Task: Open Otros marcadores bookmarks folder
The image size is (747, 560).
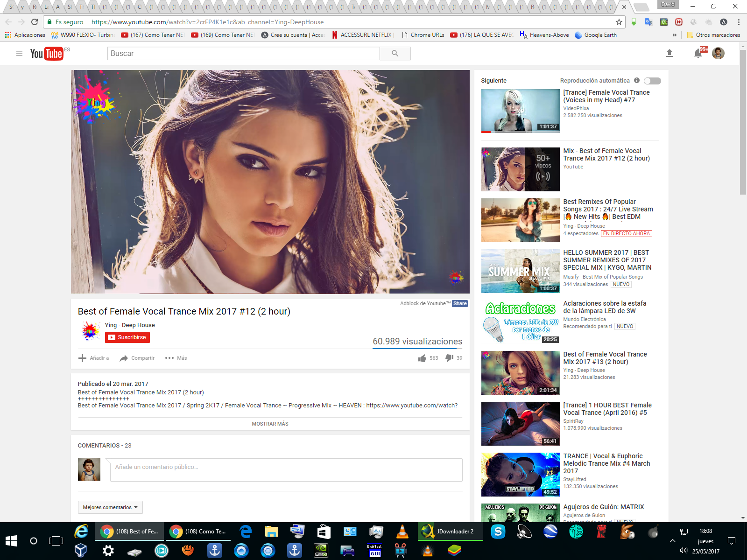Action: pos(713,35)
